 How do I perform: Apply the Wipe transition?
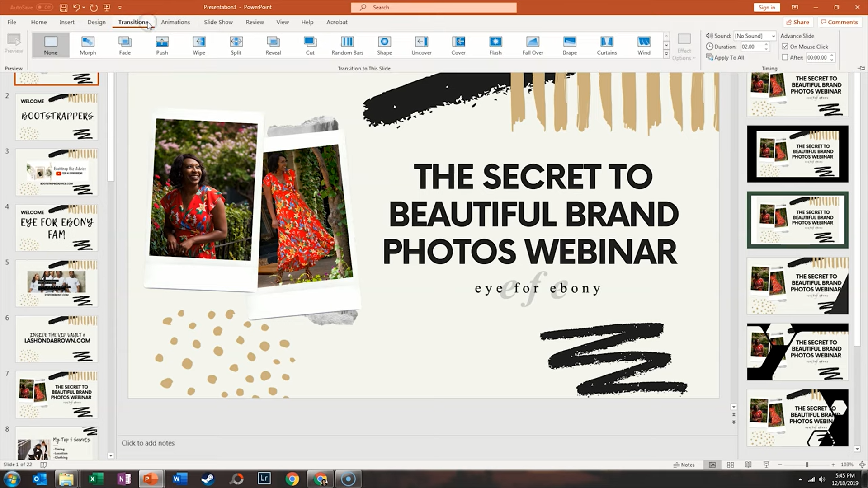point(198,45)
